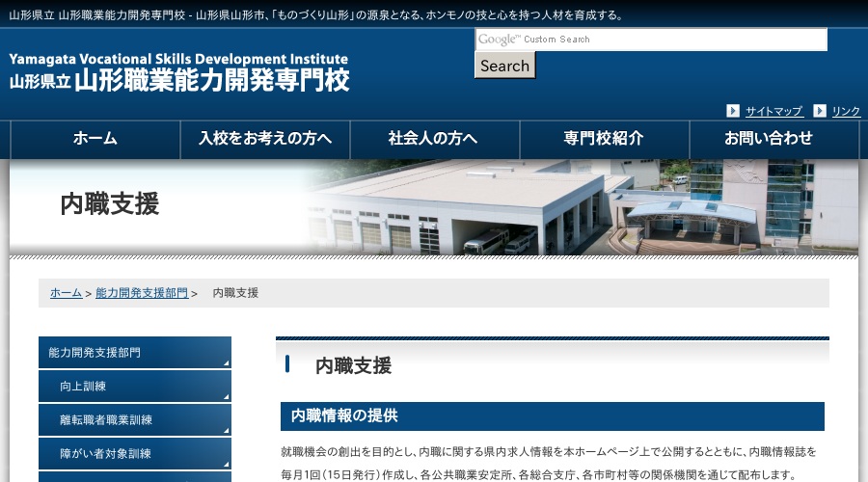The width and height of the screenshot is (868, 482).
Task: Open the リンク link in header
Action: [846, 111]
